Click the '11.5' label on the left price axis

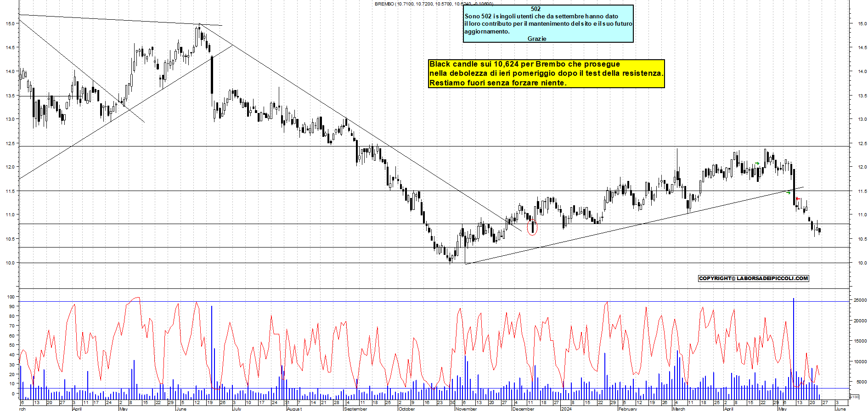coord(10,191)
